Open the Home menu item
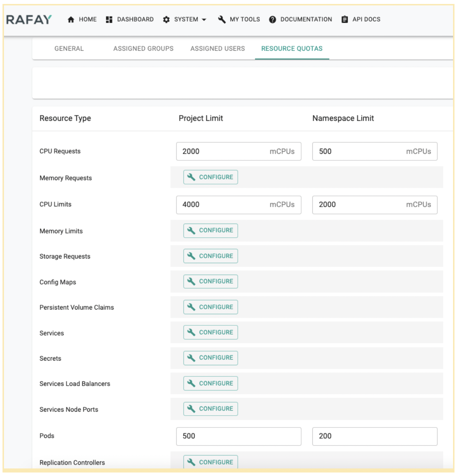The width and height of the screenshot is (457, 476). tap(82, 19)
